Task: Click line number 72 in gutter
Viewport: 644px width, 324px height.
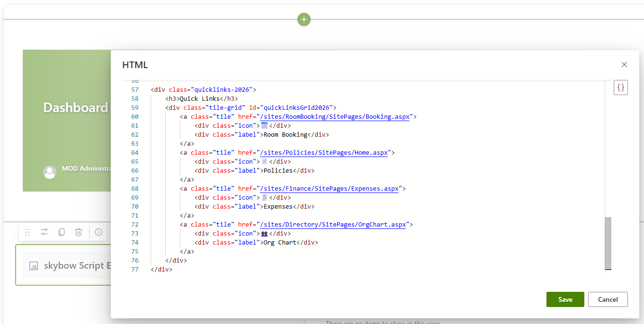Action: 134,224
